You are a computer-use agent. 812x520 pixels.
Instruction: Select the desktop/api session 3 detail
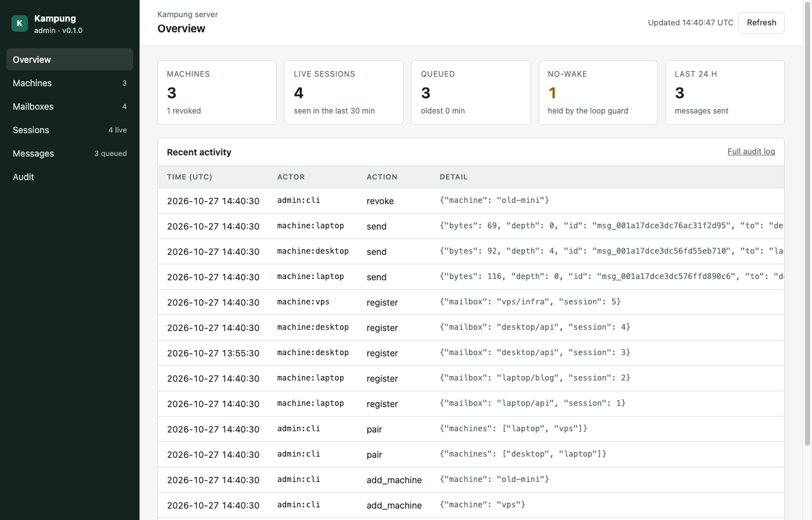coord(535,353)
